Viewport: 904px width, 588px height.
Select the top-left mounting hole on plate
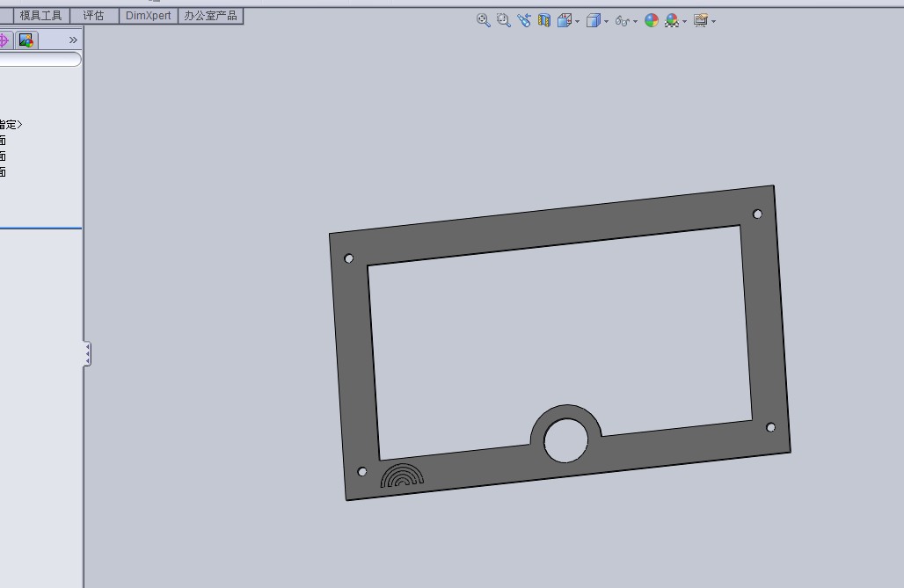tap(349, 258)
